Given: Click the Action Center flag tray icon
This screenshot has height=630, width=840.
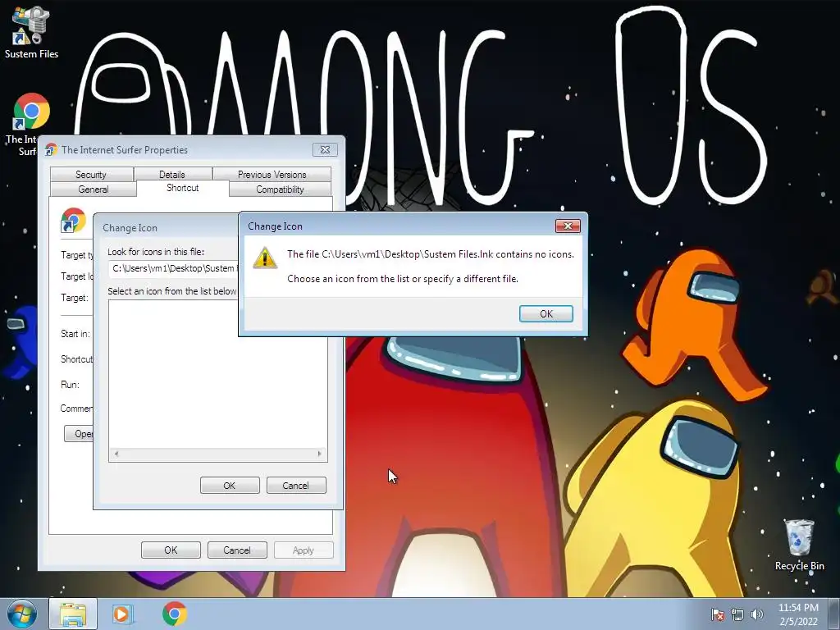Looking at the screenshot, I should (x=717, y=614).
